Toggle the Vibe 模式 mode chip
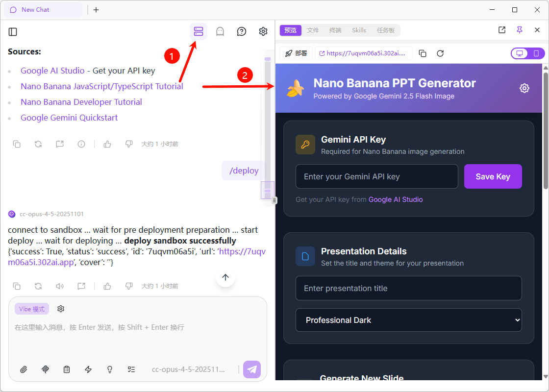The height and width of the screenshot is (392, 549). point(32,309)
